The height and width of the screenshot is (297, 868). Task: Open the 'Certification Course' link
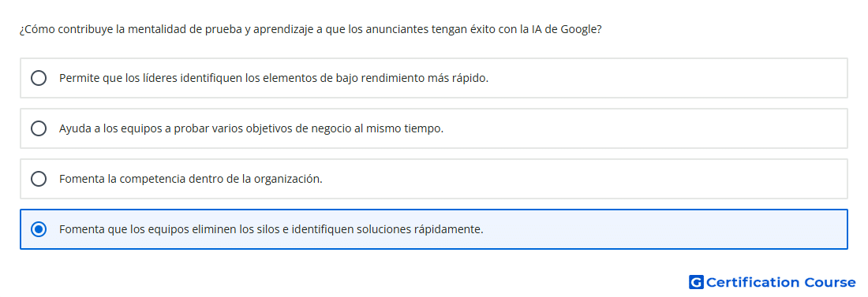773,282
